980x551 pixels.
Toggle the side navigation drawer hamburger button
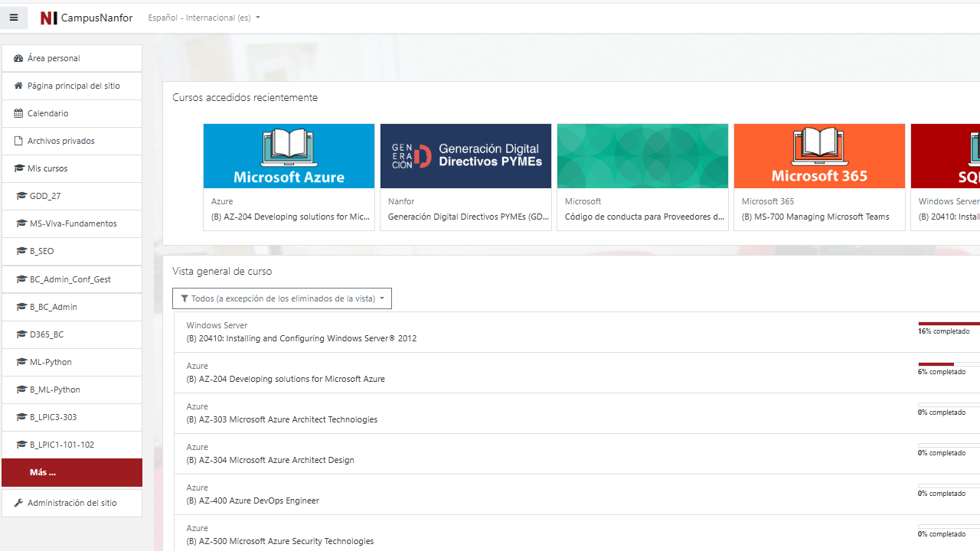tap(14, 18)
